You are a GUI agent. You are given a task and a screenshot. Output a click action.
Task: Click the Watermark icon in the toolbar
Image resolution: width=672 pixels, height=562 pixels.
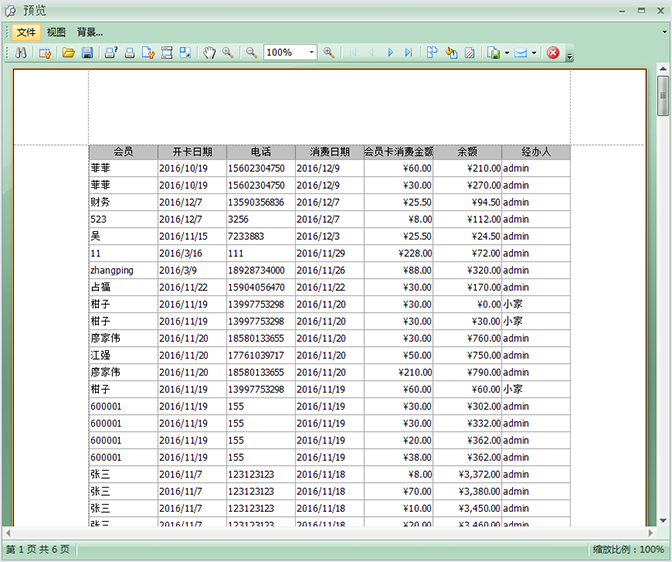pyautogui.click(x=469, y=52)
